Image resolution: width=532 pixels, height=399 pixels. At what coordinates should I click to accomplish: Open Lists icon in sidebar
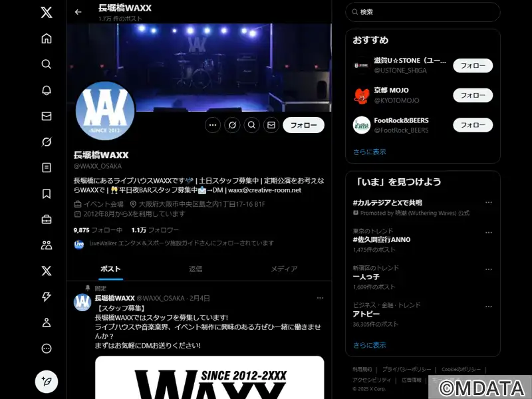pos(47,168)
